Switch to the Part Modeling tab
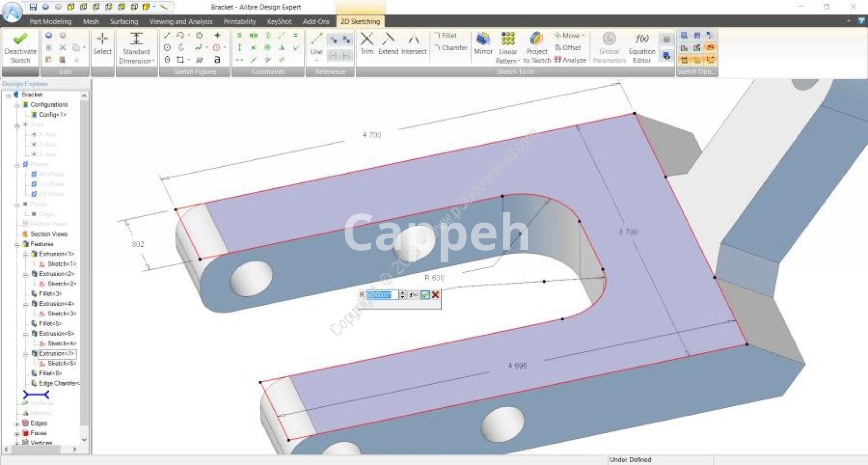This screenshot has height=465, width=868. (50, 21)
